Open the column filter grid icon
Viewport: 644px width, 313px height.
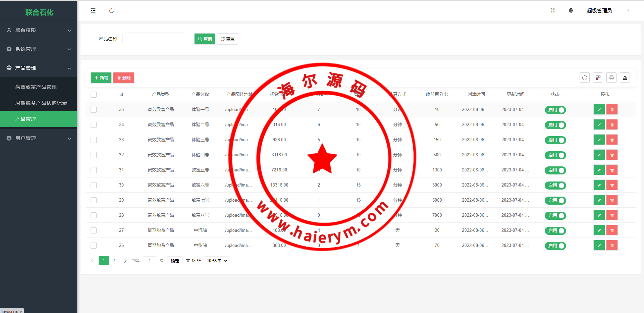(x=598, y=78)
